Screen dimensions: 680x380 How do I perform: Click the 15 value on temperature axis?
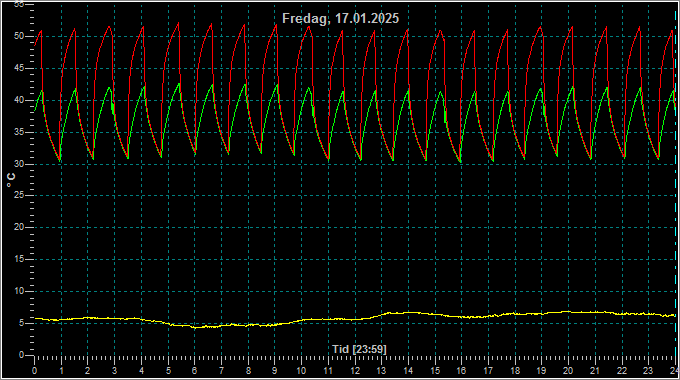(x=19, y=259)
